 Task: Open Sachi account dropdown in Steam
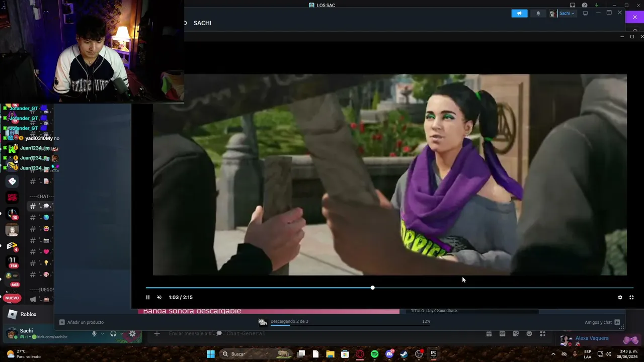(x=562, y=14)
